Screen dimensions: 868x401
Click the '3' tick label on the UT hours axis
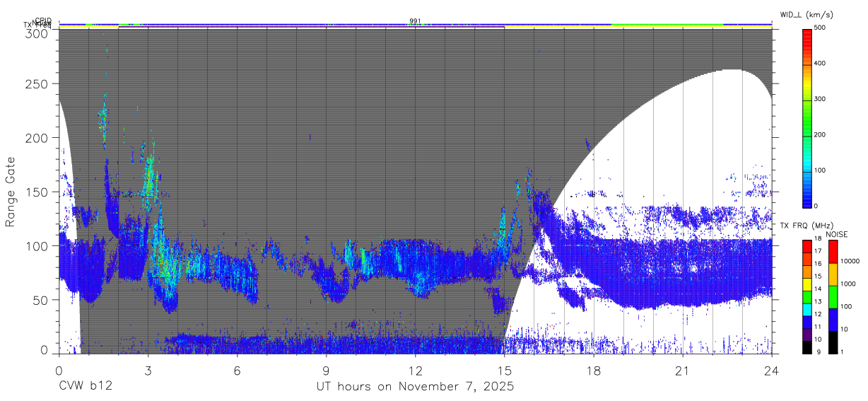[148, 371]
